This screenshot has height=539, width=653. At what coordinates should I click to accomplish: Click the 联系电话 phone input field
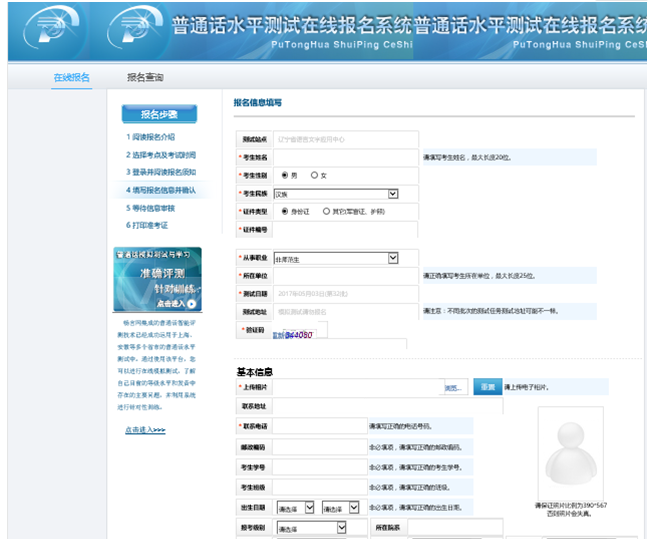[x=318, y=426]
